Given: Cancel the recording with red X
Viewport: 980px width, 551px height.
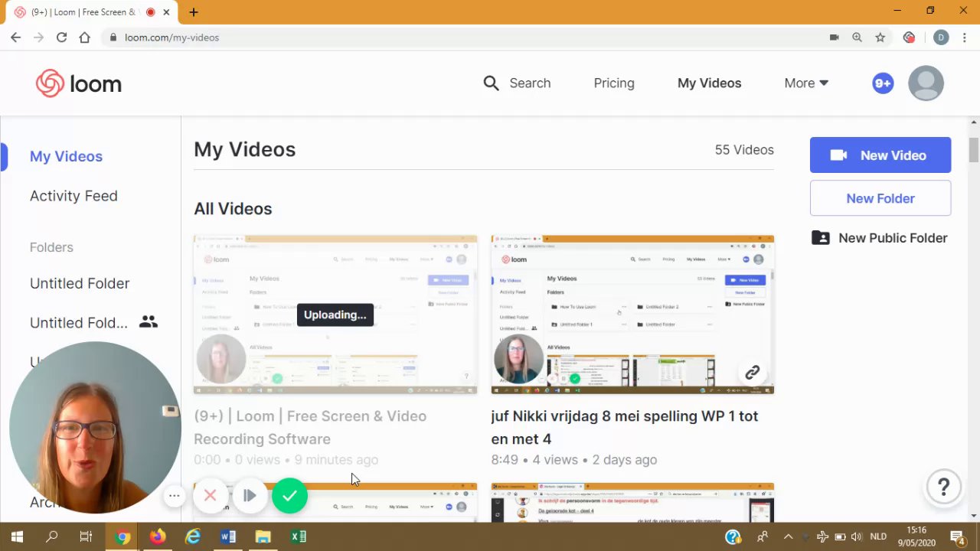Looking at the screenshot, I should tap(210, 496).
